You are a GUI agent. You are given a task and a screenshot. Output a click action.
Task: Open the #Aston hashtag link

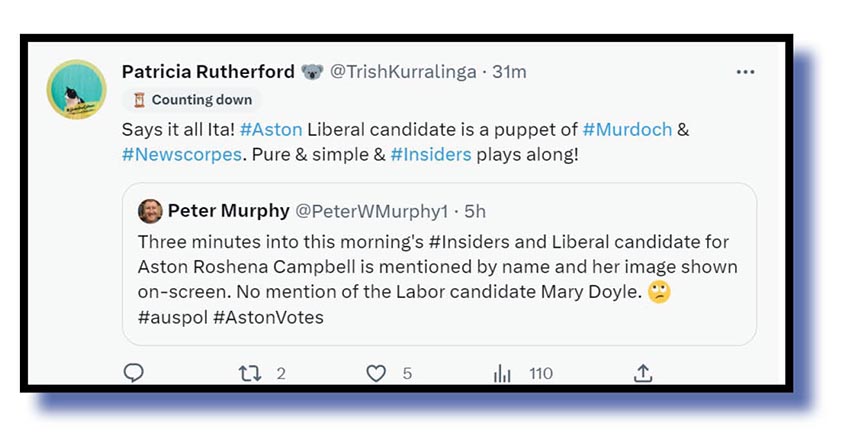coord(271,130)
